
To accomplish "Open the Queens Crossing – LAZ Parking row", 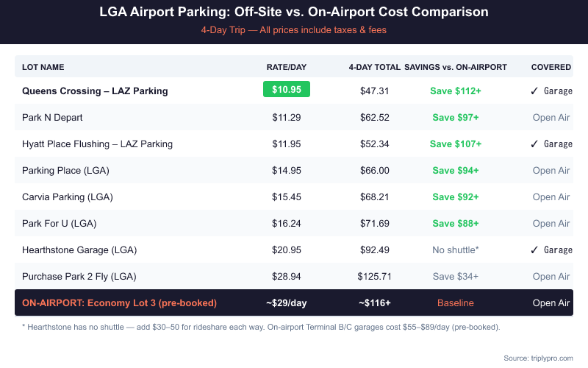I will 95,91.
